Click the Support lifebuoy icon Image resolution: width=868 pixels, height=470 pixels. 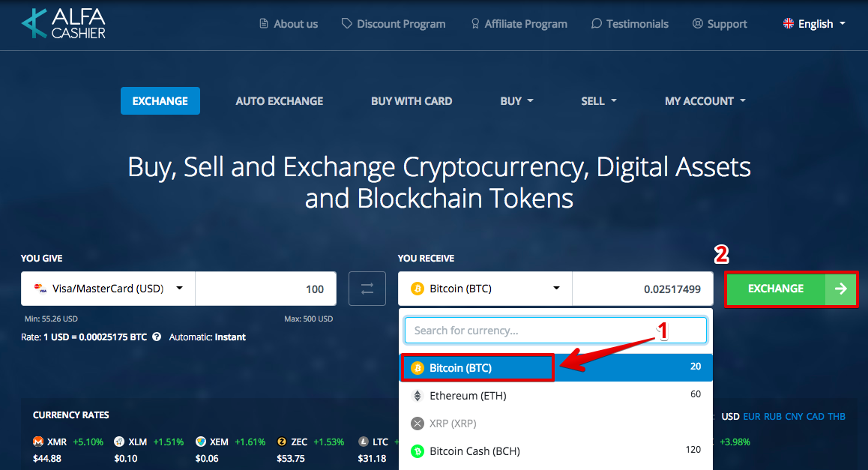click(698, 23)
